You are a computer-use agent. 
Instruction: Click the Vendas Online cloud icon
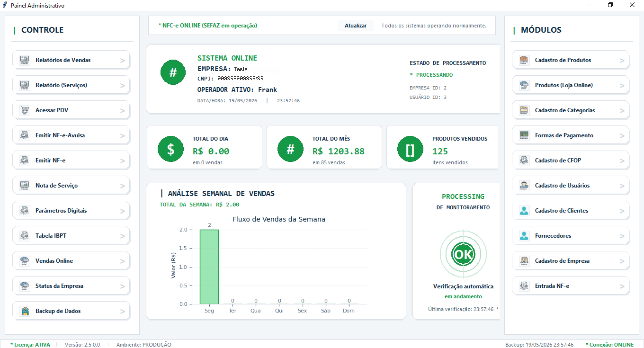(x=25, y=261)
